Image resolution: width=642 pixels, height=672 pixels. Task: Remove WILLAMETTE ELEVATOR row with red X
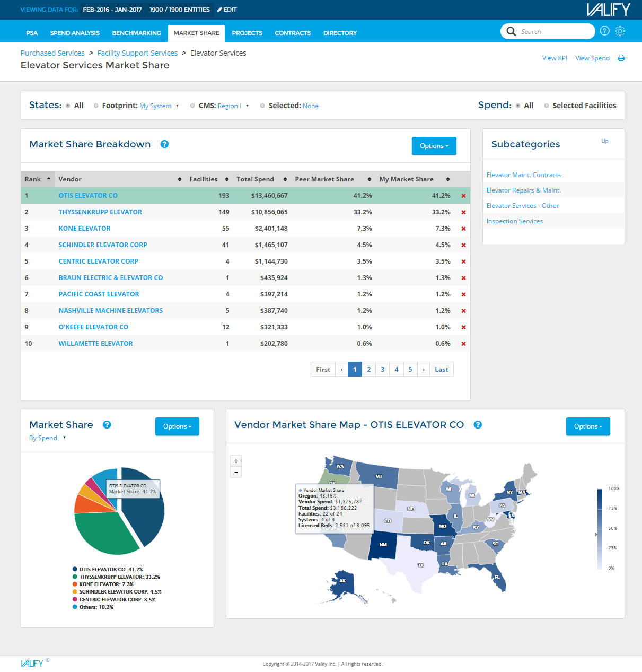(x=463, y=344)
